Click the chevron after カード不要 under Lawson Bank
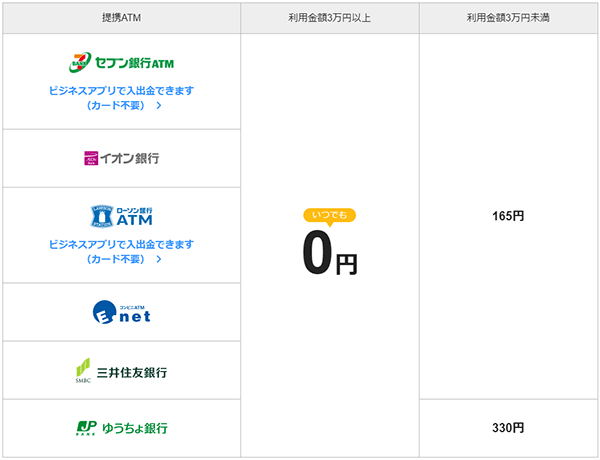 pos(159,259)
